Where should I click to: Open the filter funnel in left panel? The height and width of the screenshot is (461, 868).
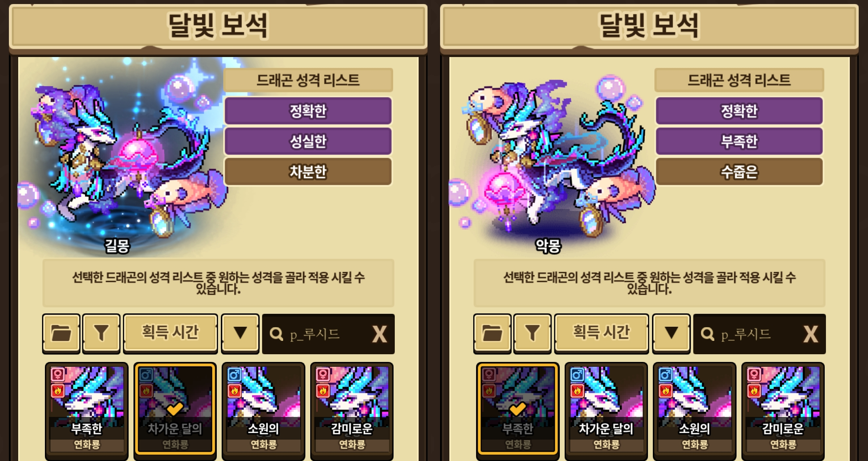point(101,334)
